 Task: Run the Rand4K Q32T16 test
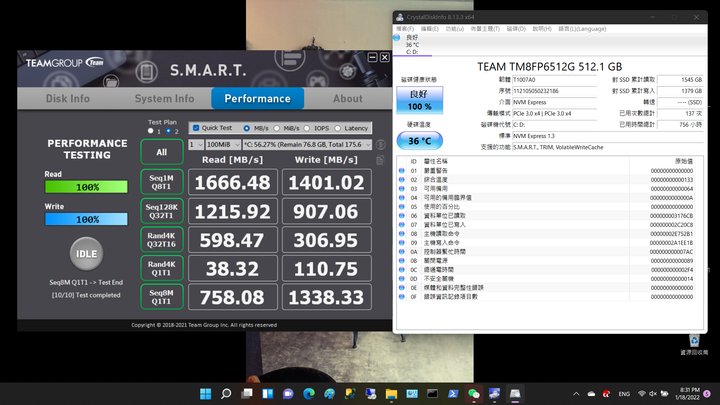(x=162, y=239)
